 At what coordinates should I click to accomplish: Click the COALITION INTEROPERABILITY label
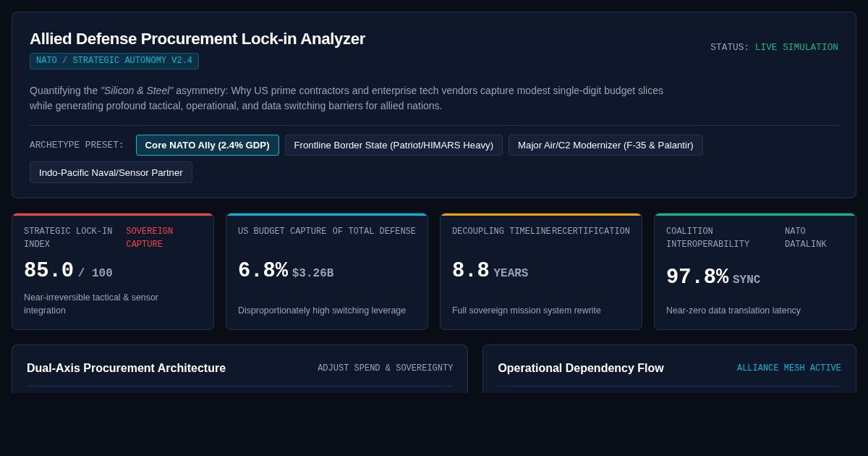pos(707,238)
